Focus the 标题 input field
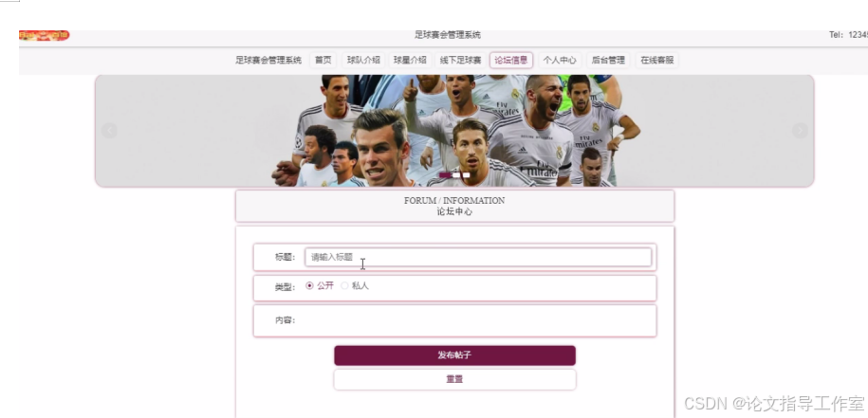868x418 pixels. point(478,257)
